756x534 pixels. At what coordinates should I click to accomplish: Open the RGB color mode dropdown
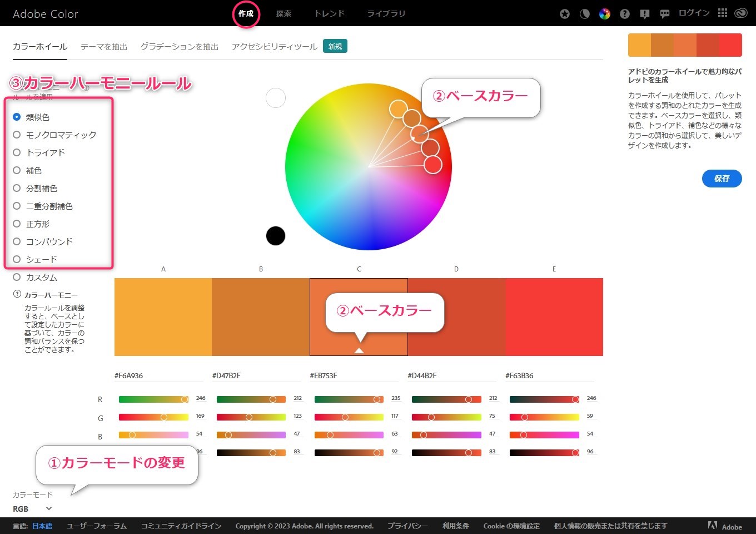coord(32,508)
